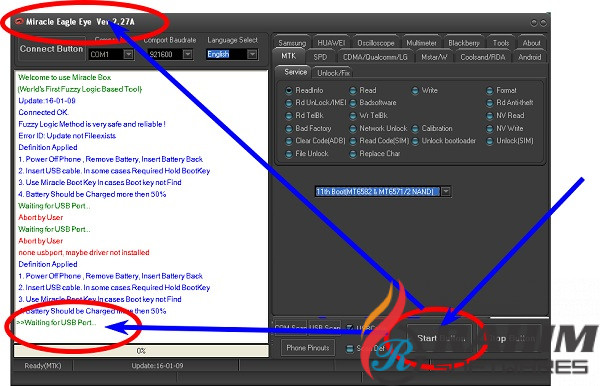Switch to the SPD tab

point(320,57)
